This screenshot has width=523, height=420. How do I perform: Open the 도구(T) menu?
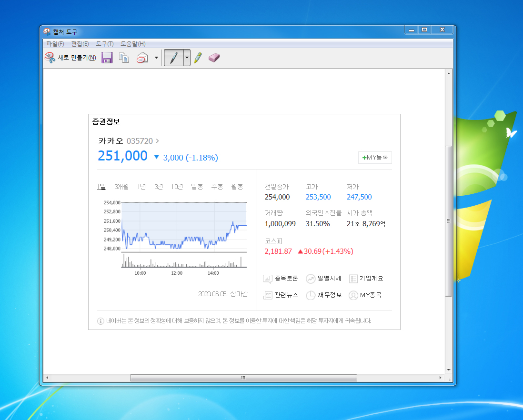(x=105, y=44)
